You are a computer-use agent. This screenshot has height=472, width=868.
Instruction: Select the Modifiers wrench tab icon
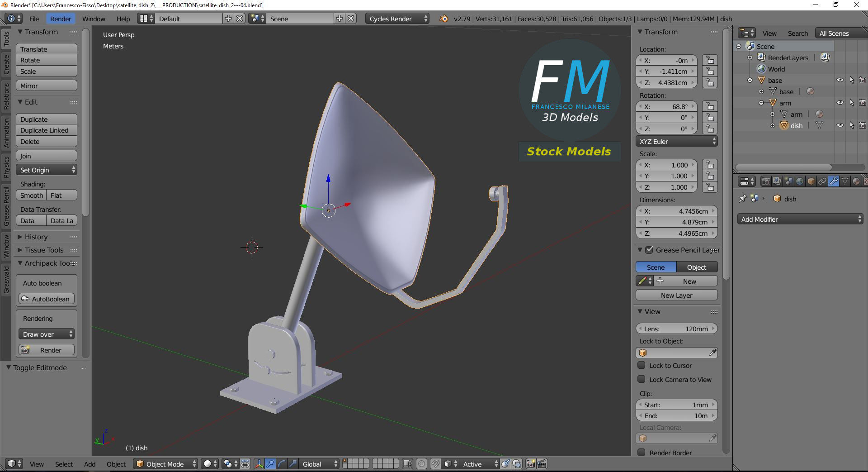tap(833, 181)
